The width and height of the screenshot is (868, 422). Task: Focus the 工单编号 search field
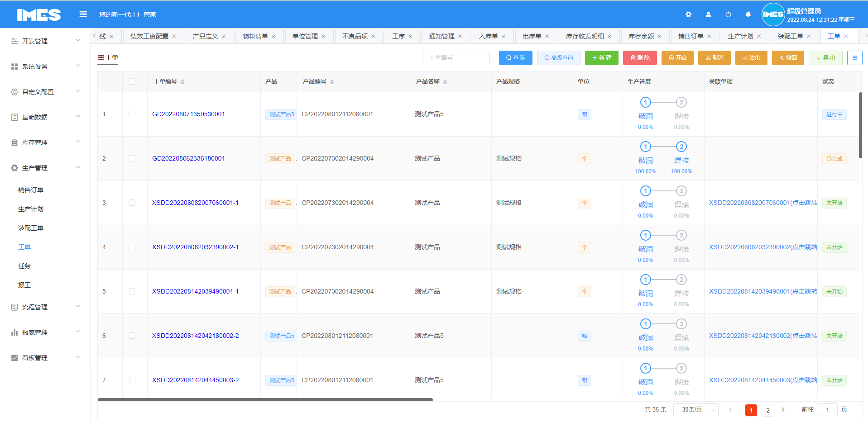pyautogui.click(x=456, y=58)
